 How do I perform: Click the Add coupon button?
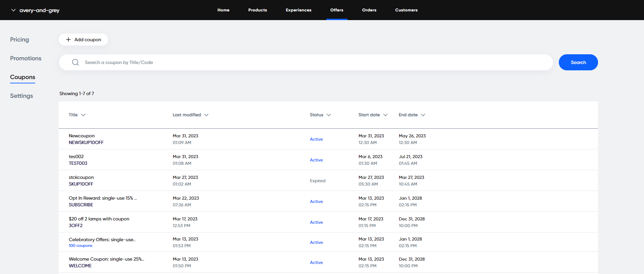coord(83,40)
